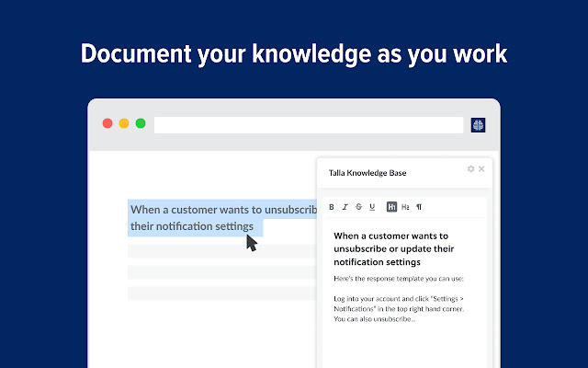Apply italic formatting in editor toolbar
Viewport: 588px width, 368px height.
point(345,207)
